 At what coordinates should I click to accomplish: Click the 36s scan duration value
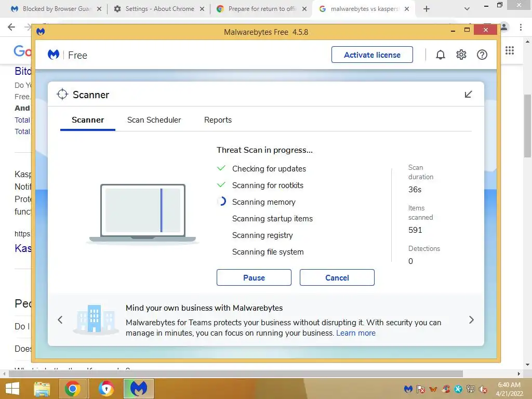point(415,190)
